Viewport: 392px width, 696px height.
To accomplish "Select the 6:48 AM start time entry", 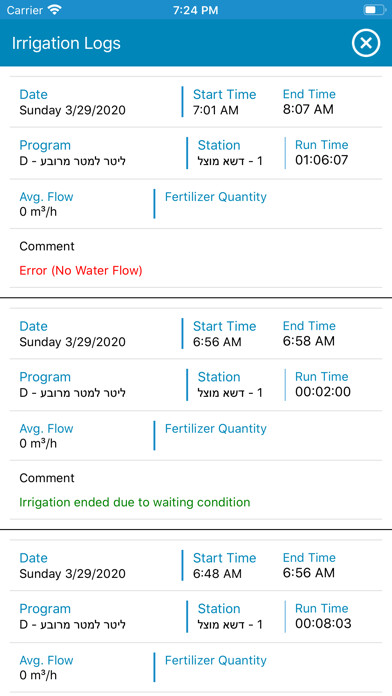I will click(x=217, y=573).
